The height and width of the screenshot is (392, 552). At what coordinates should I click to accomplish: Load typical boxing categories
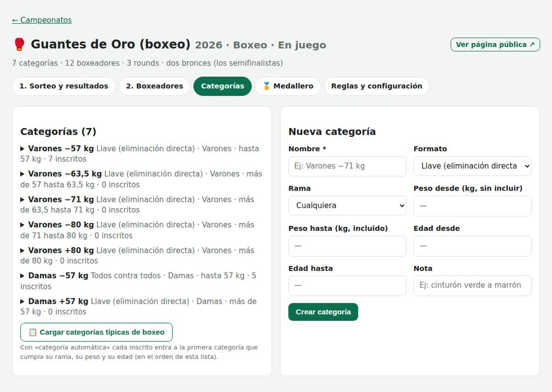(x=97, y=332)
